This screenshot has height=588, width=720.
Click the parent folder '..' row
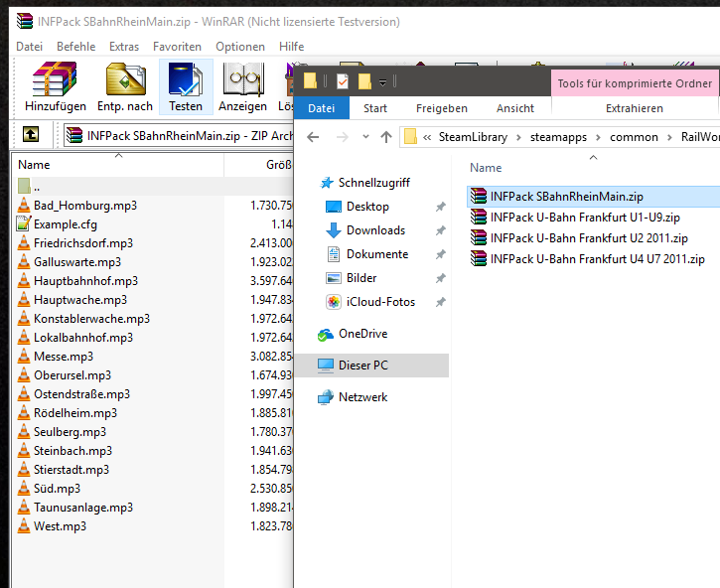pos(152,187)
